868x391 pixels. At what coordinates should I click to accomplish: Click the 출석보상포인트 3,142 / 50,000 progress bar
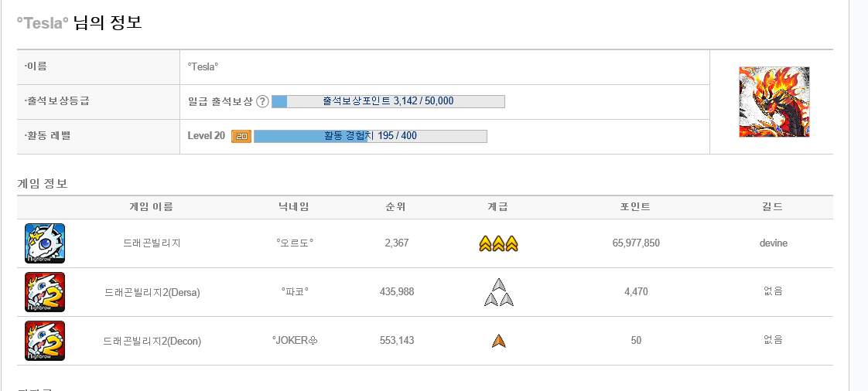388,101
